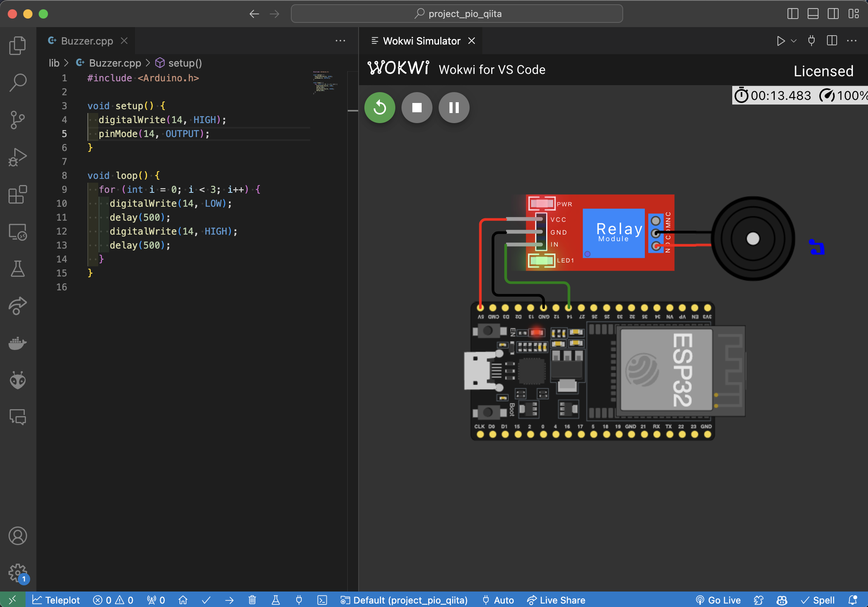868x607 pixels.
Task: Open dropdown arrow next to Run button
Action: coord(794,41)
